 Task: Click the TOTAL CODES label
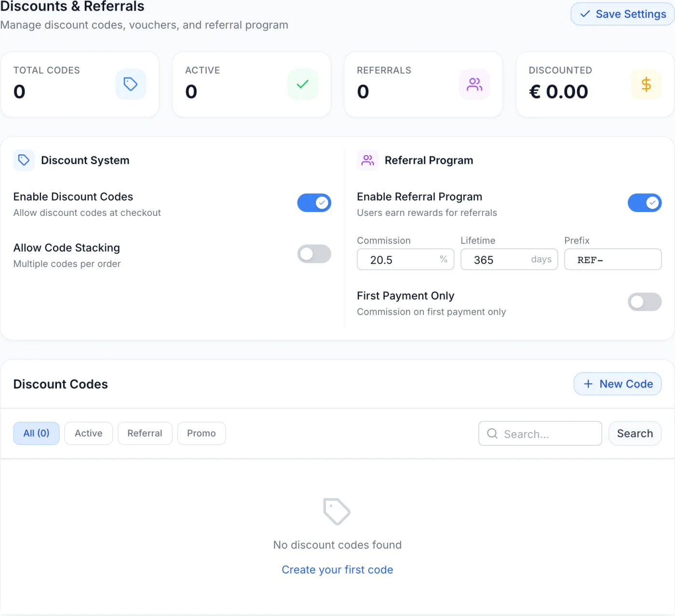(x=47, y=70)
